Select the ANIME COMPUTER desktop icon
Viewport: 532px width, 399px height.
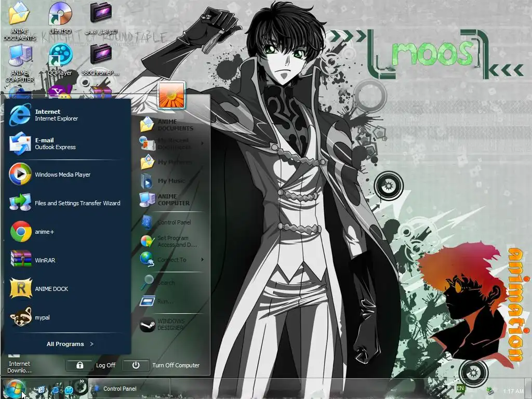tap(19, 63)
